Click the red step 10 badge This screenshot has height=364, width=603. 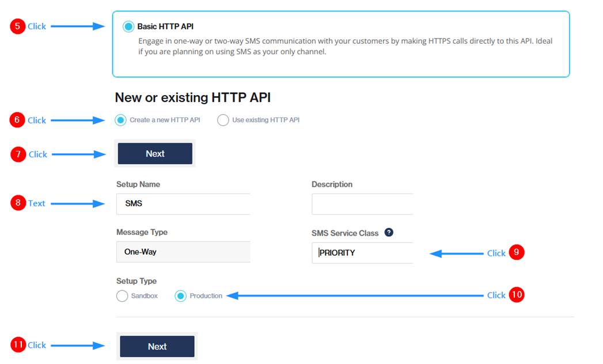coord(517,295)
